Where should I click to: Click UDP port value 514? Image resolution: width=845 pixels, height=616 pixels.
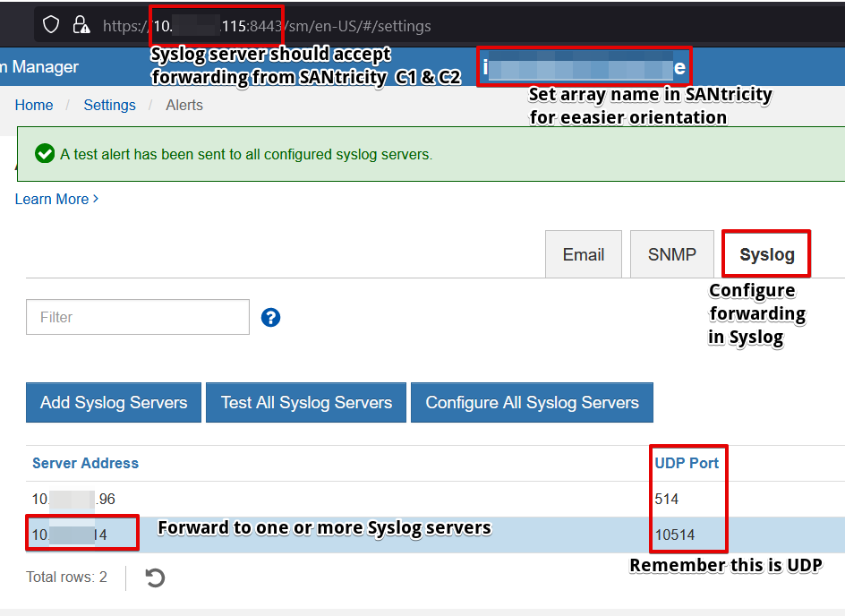(x=666, y=499)
